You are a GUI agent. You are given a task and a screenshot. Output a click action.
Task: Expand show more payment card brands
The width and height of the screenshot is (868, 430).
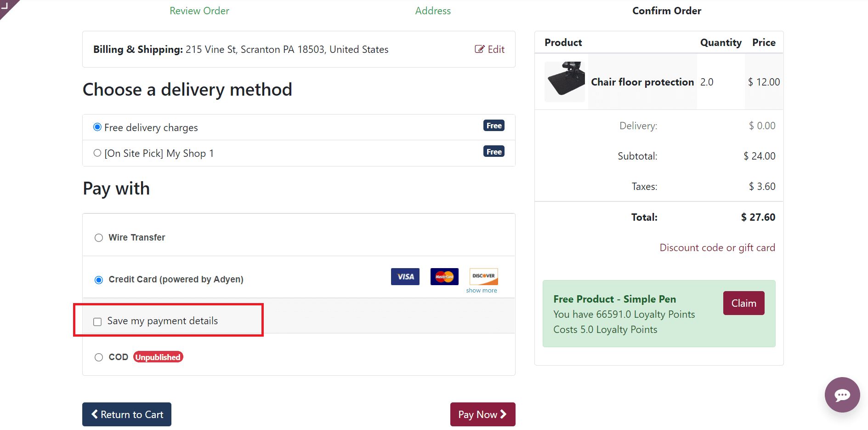481,291
